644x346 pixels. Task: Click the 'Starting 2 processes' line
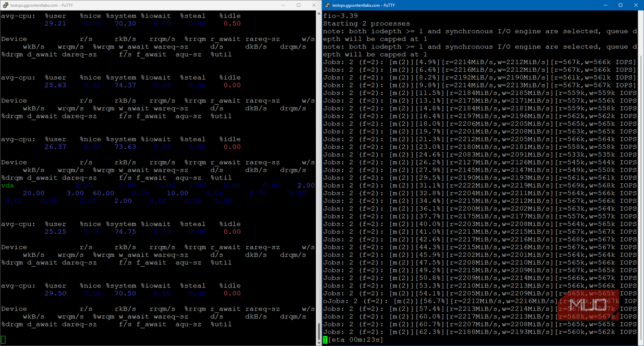(366, 24)
